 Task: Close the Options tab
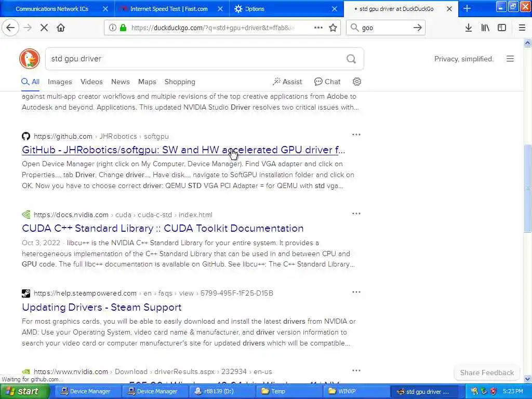335,9
